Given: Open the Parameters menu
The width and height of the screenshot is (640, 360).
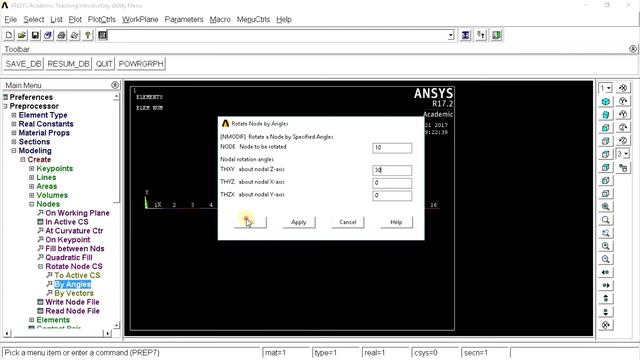Looking at the screenshot, I should coord(184,19).
